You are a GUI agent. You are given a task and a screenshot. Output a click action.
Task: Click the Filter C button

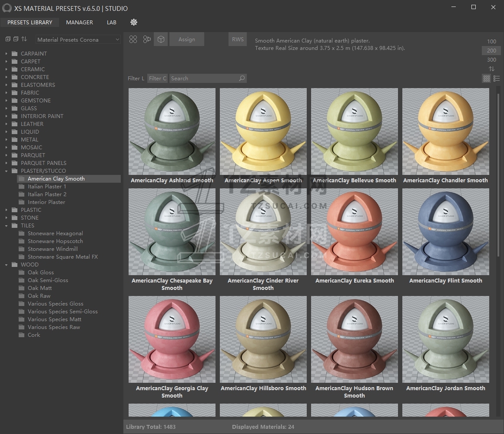[157, 78]
